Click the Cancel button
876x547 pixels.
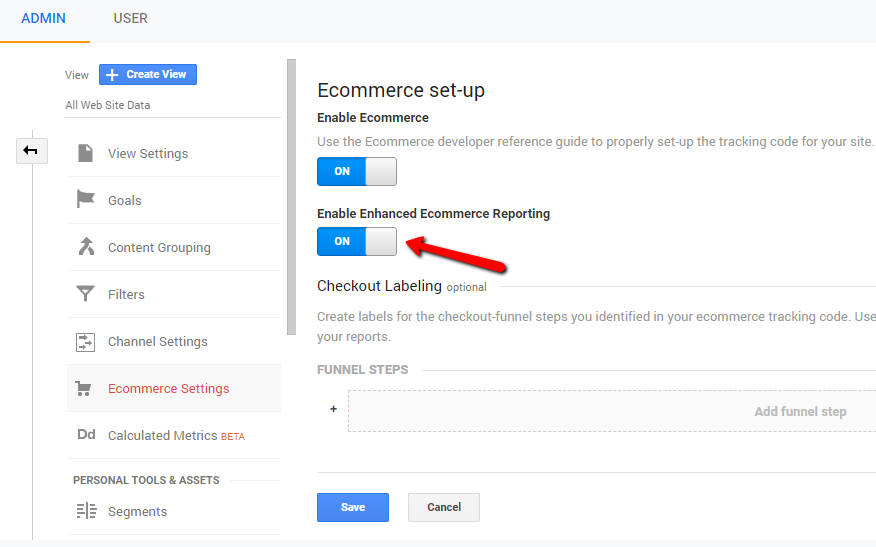coord(444,507)
